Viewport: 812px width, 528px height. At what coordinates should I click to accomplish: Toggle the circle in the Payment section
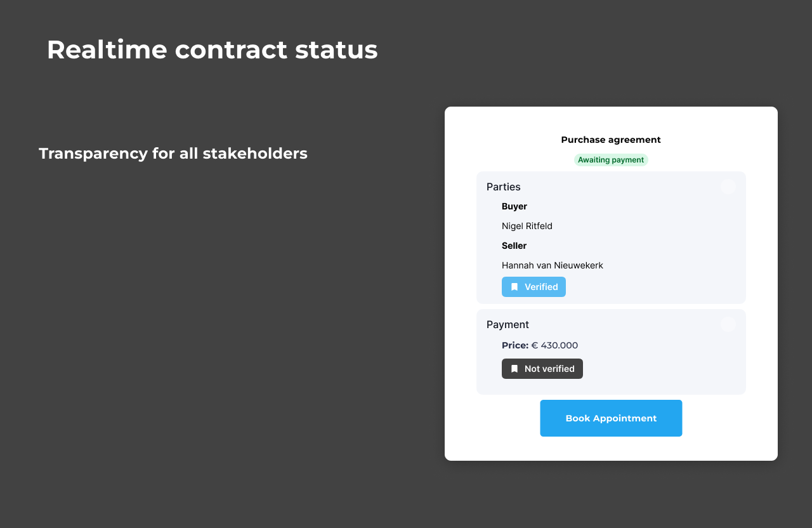[x=728, y=324]
